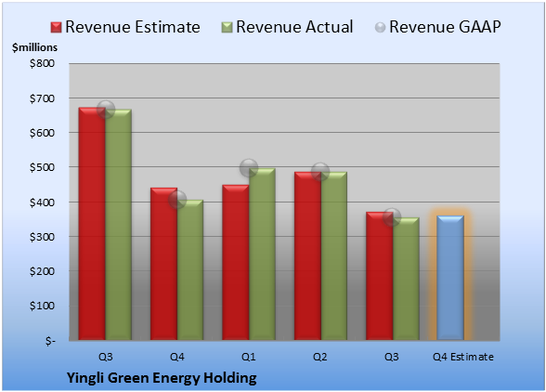The width and height of the screenshot is (546, 392).
Task: Click the $300 axis value
Action: [x=42, y=237]
